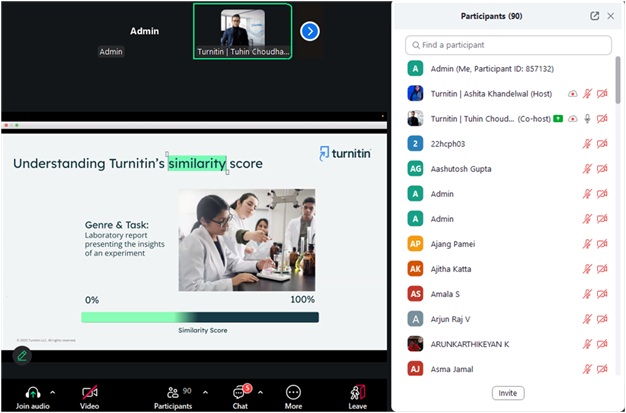Select participant Aashutosh Gupta name

coord(461,169)
